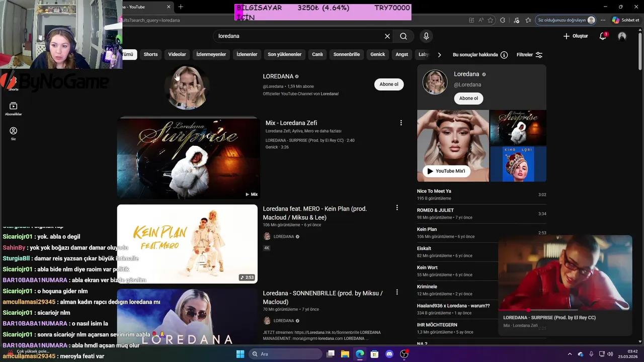Open Discord from the taskbar
Screen dimensions: 644x362
(x=389, y=354)
